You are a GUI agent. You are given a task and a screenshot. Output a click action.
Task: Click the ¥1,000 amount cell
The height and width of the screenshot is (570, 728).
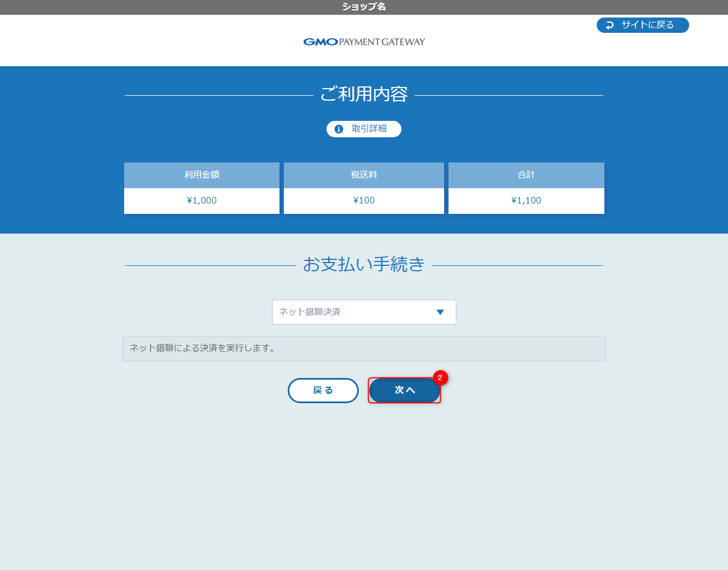tap(201, 200)
